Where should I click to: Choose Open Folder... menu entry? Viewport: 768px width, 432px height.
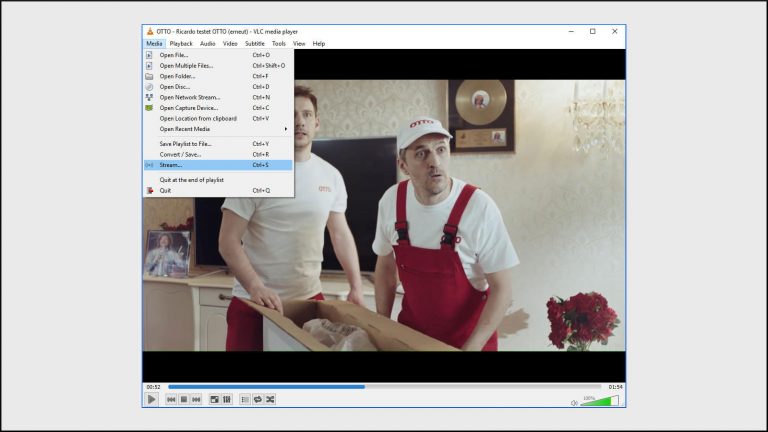point(218,76)
